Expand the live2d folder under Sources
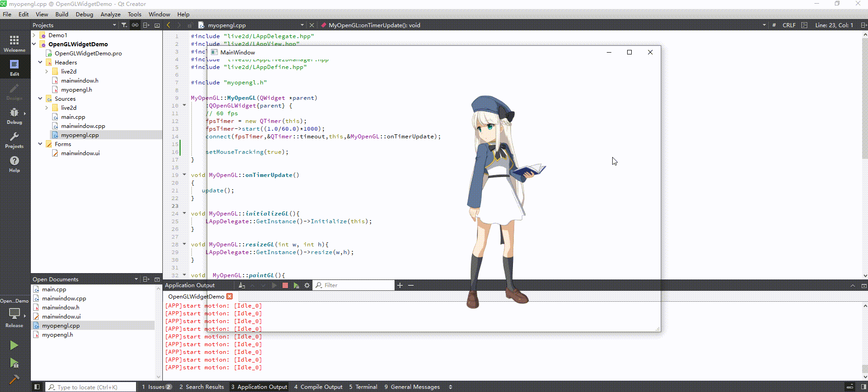 coord(47,108)
